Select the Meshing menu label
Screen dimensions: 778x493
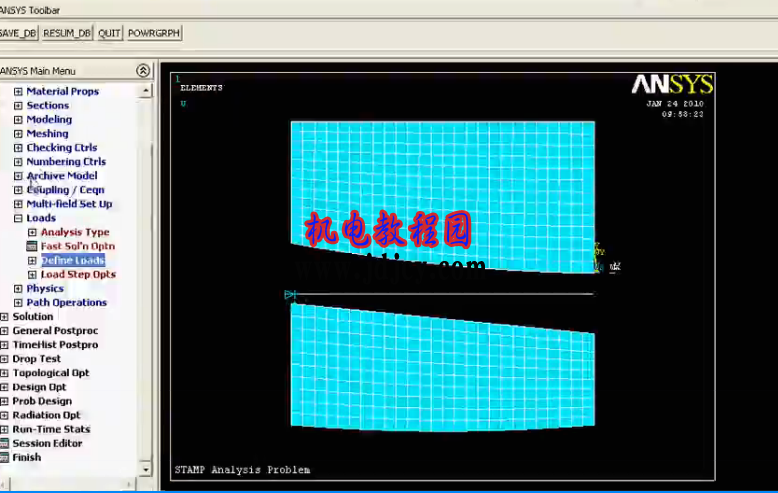pos(47,134)
